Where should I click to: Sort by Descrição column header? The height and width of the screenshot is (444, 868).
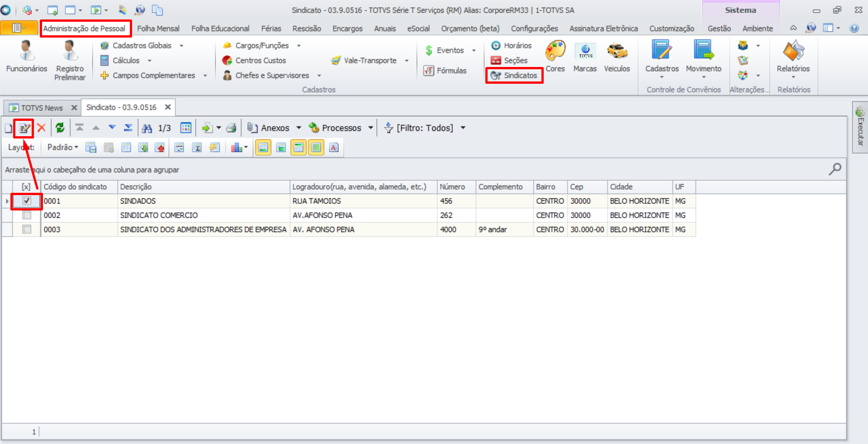coord(204,186)
